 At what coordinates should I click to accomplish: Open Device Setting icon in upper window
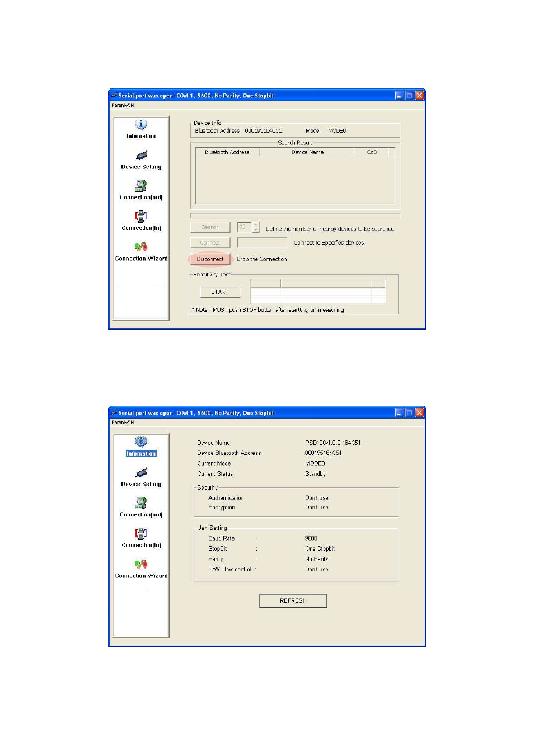(141, 155)
